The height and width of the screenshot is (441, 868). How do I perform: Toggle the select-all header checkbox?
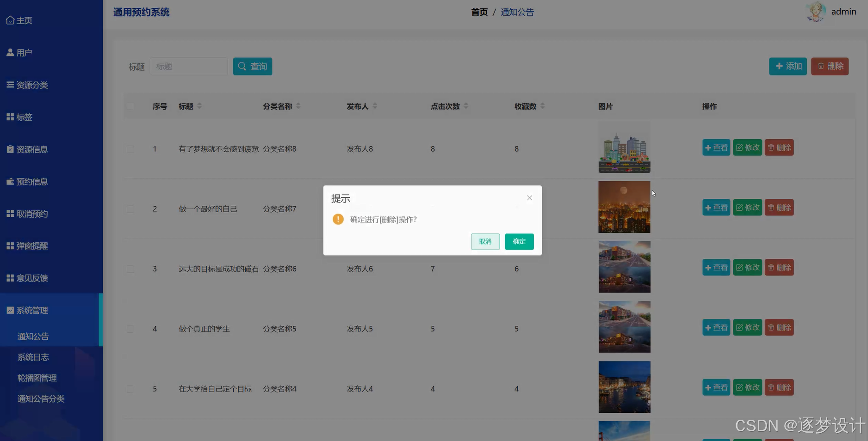click(x=130, y=106)
